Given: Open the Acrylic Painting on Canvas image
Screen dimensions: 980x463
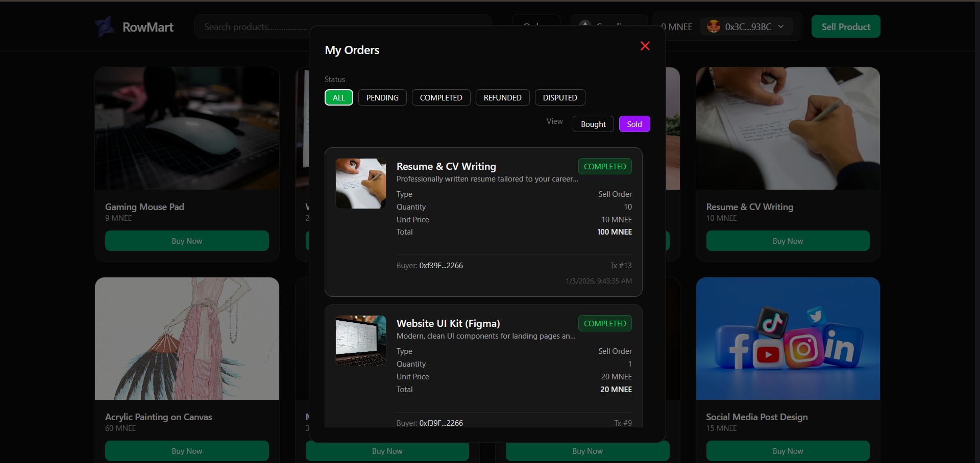Looking at the screenshot, I should coord(187,339).
